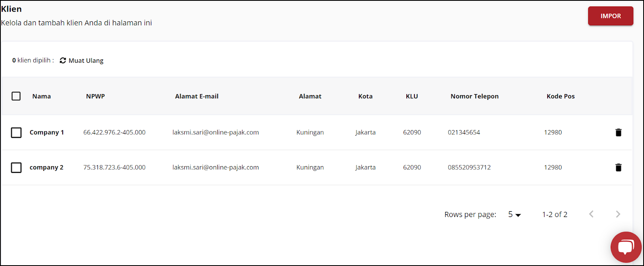Image resolution: width=644 pixels, height=266 pixels.
Task: Click the company 2 email address
Action: pyautogui.click(x=216, y=167)
